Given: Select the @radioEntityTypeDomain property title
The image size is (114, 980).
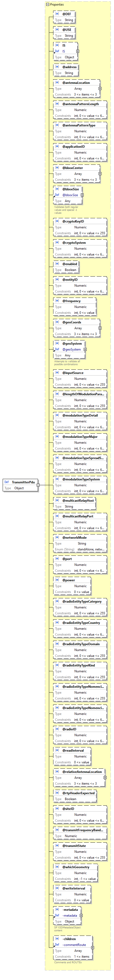Looking at the screenshot, I should [81, 644].
